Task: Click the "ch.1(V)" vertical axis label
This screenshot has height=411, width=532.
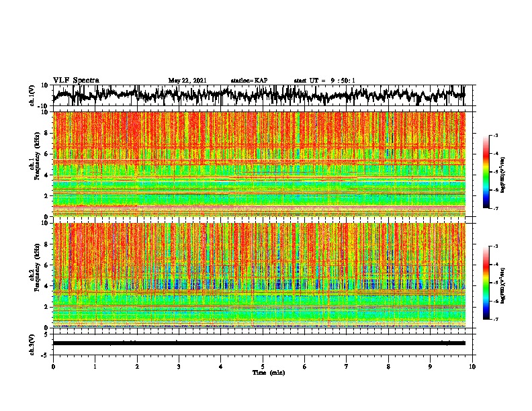Action: (x=32, y=95)
